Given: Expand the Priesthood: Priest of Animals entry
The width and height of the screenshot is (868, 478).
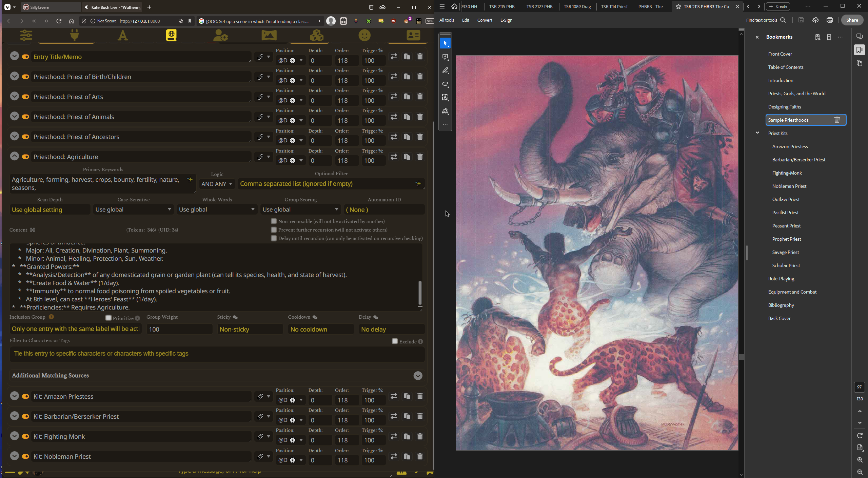Looking at the screenshot, I should pyautogui.click(x=14, y=116).
